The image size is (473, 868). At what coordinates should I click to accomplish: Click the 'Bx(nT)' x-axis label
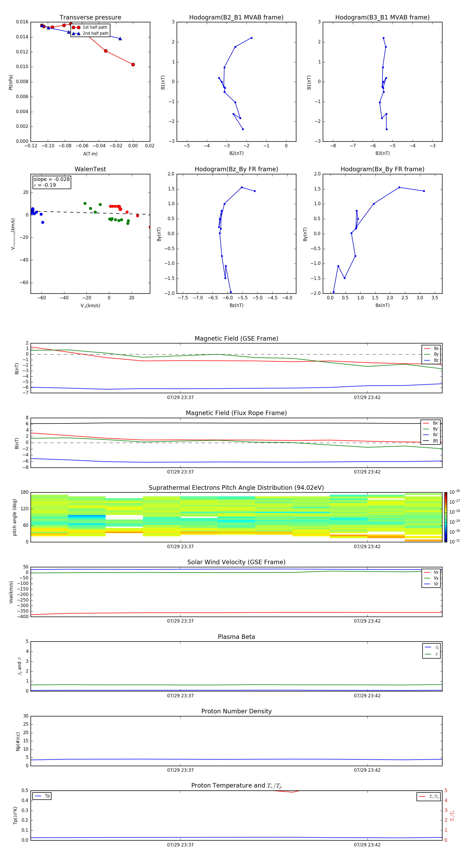382,305
